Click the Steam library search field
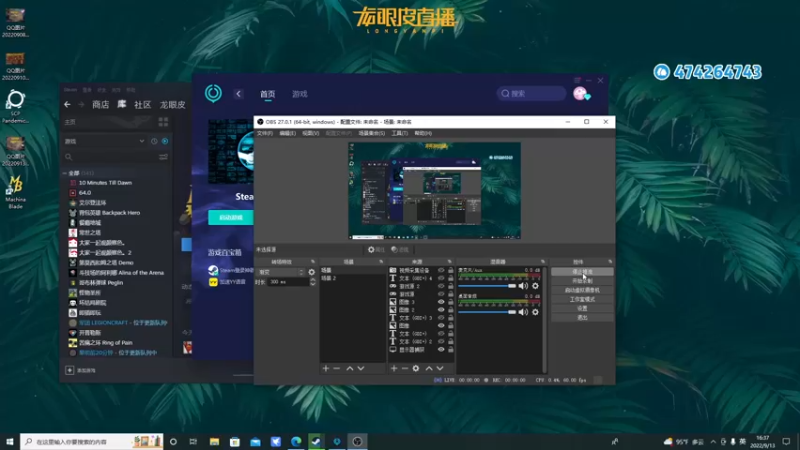The image size is (800, 450). [116, 157]
